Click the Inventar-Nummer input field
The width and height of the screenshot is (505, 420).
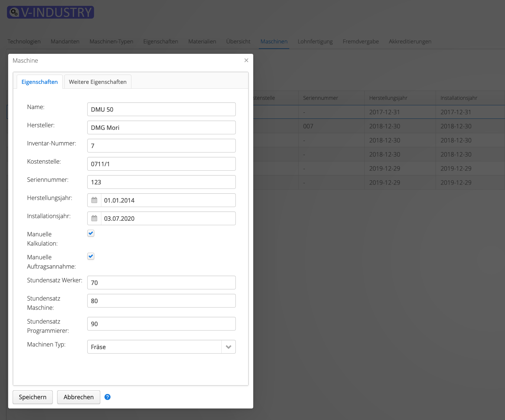click(x=162, y=146)
